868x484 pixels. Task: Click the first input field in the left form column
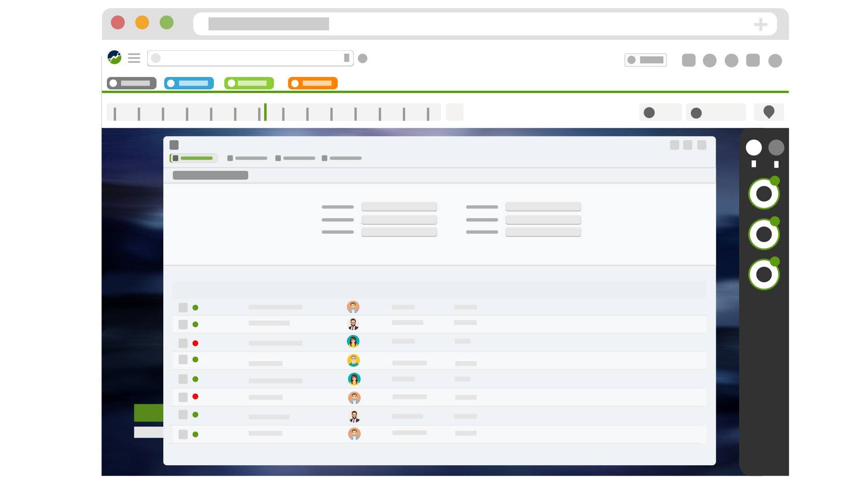(x=399, y=207)
